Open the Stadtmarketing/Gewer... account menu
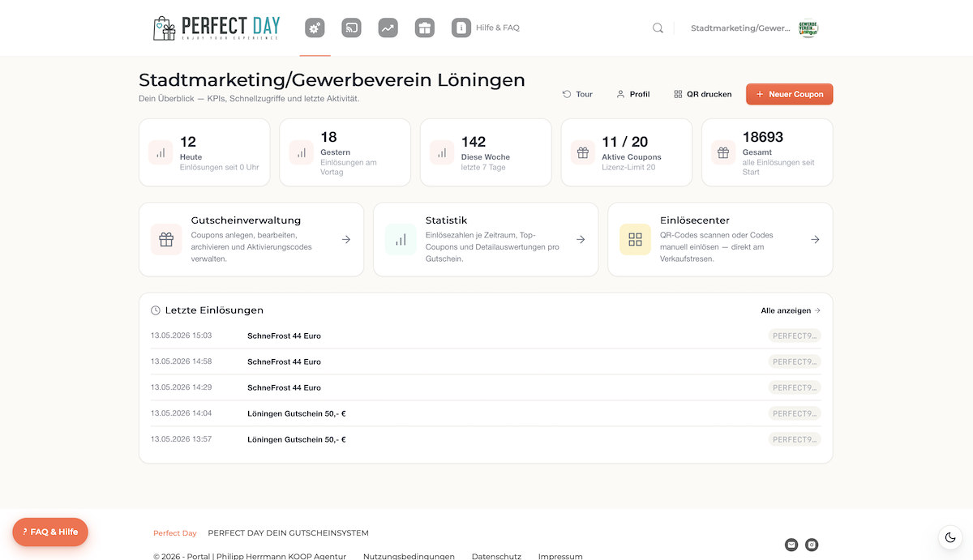973x560 pixels. (x=740, y=28)
